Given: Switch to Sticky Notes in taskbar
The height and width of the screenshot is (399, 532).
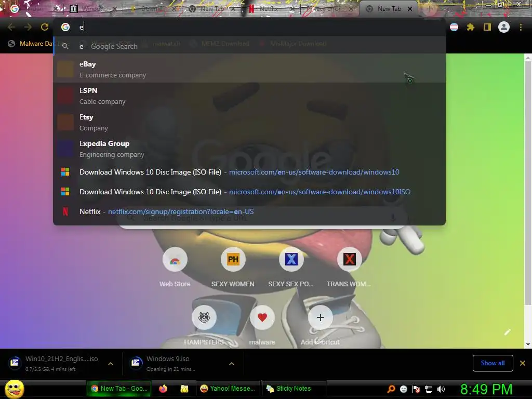Looking at the screenshot, I should click(294, 389).
